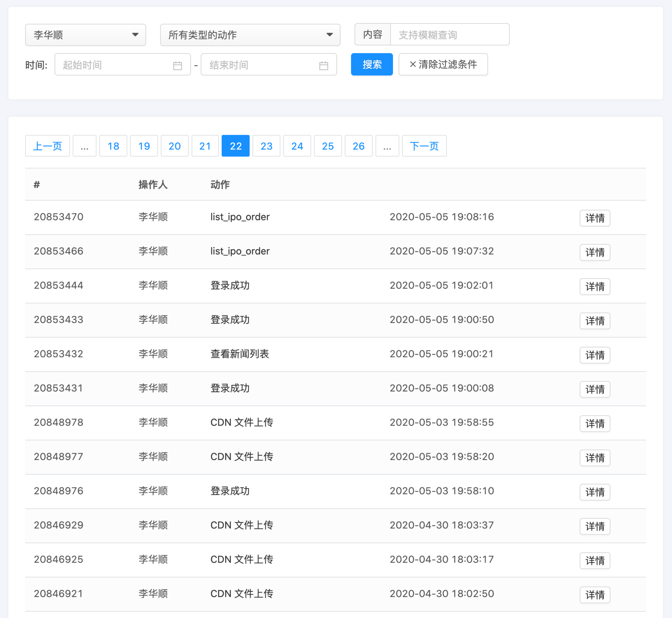Click list_ipo_order at 19:07:32
This screenshot has width=672, height=618.
tap(240, 251)
